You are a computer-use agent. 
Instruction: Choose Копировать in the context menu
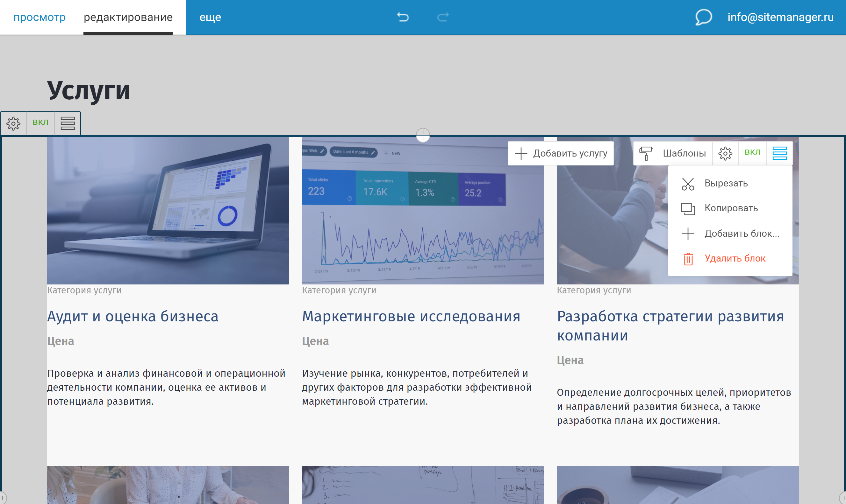point(731,208)
